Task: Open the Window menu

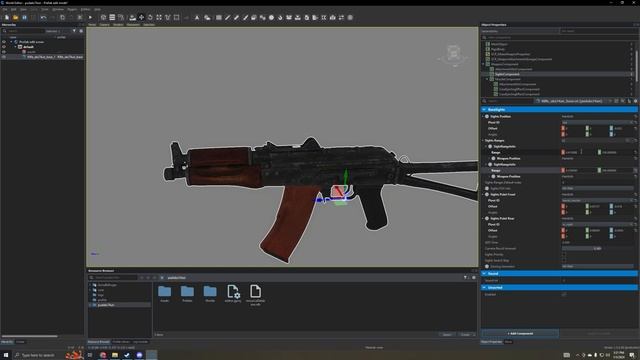Action: click(58, 9)
